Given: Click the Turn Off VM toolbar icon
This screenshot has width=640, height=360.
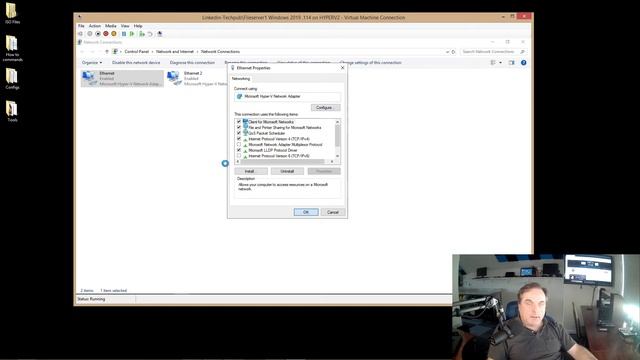Looking at the screenshot, I should click(98, 34).
